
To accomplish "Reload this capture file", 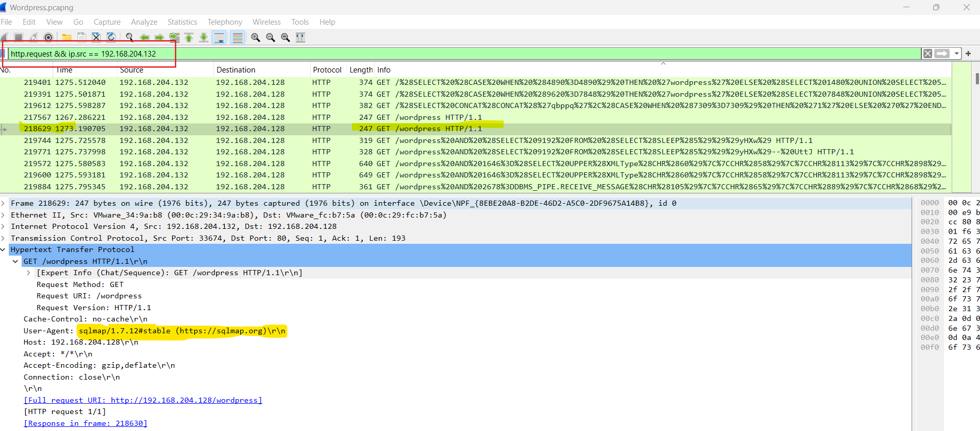I will (x=111, y=37).
